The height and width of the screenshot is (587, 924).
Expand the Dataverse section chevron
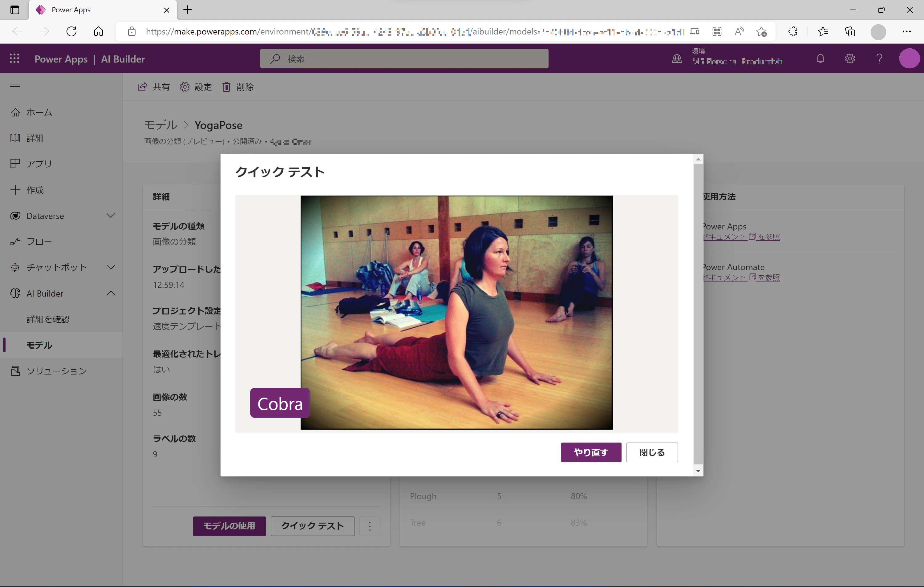[x=111, y=216]
